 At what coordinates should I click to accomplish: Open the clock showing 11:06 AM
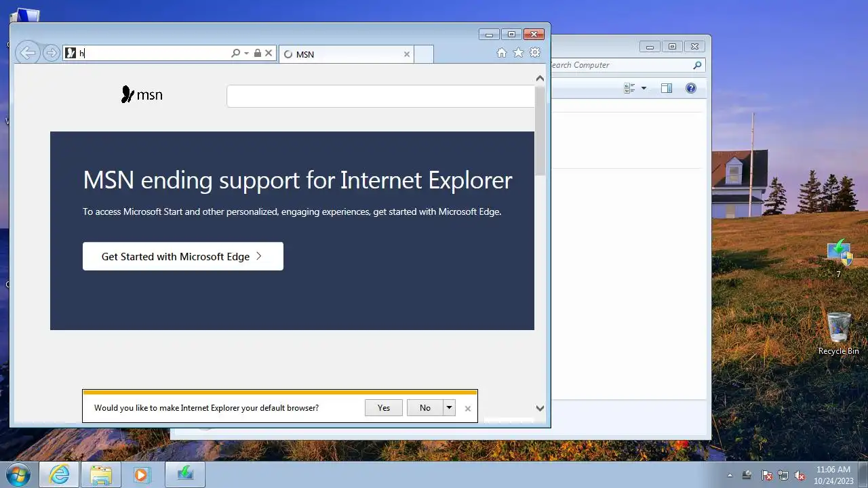pos(833,474)
